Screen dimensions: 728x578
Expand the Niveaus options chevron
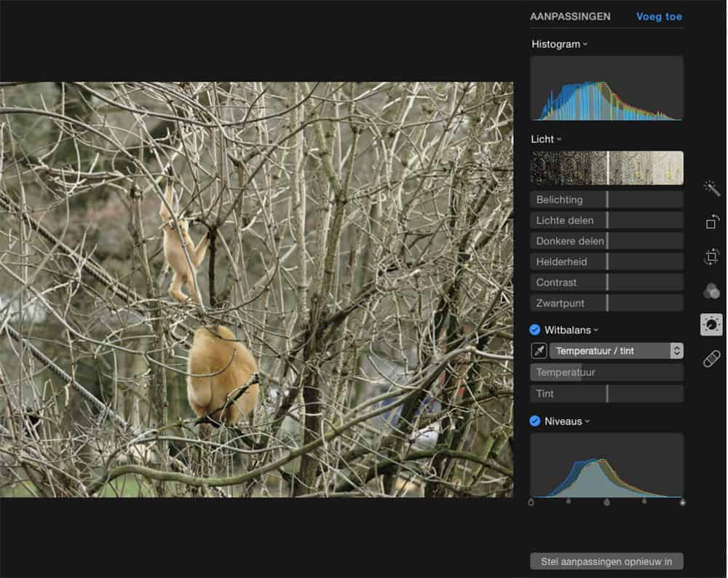tap(587, 421)
